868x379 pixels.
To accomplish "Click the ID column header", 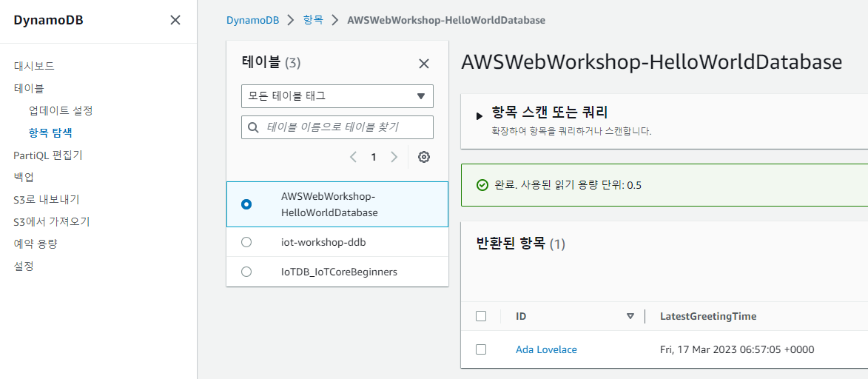I will point(521,316).
